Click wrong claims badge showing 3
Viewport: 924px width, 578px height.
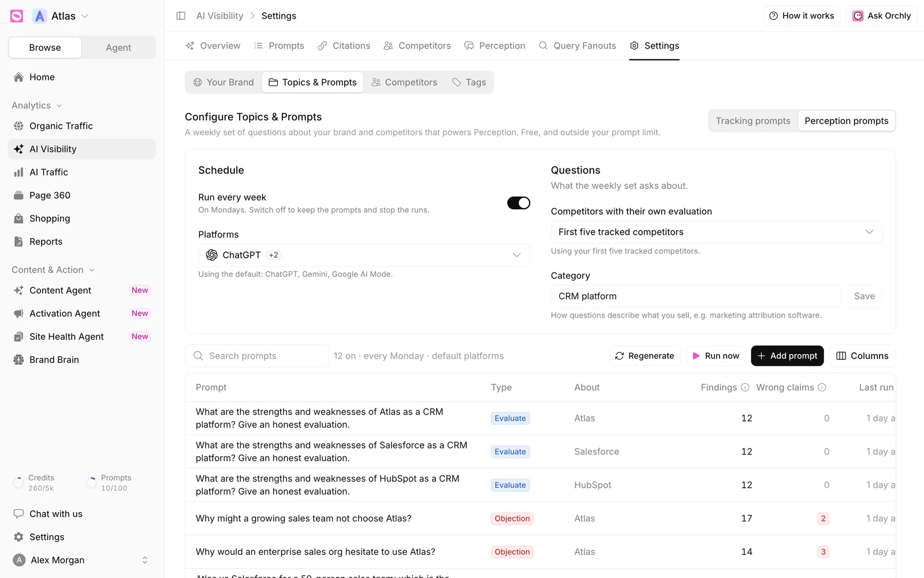pyautogui.click(x=824, y=552)
